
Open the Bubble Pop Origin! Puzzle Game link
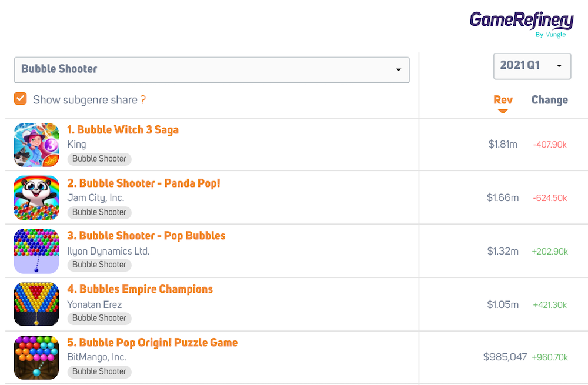[x=152, y=343]
